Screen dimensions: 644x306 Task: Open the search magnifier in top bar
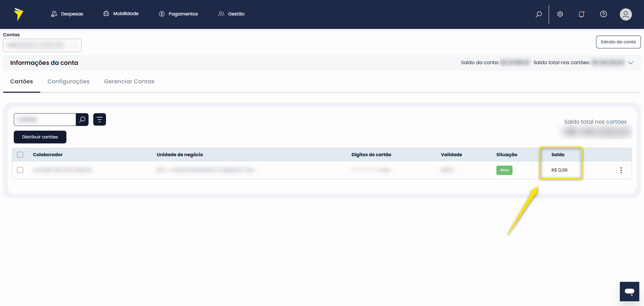pos(539,14)
